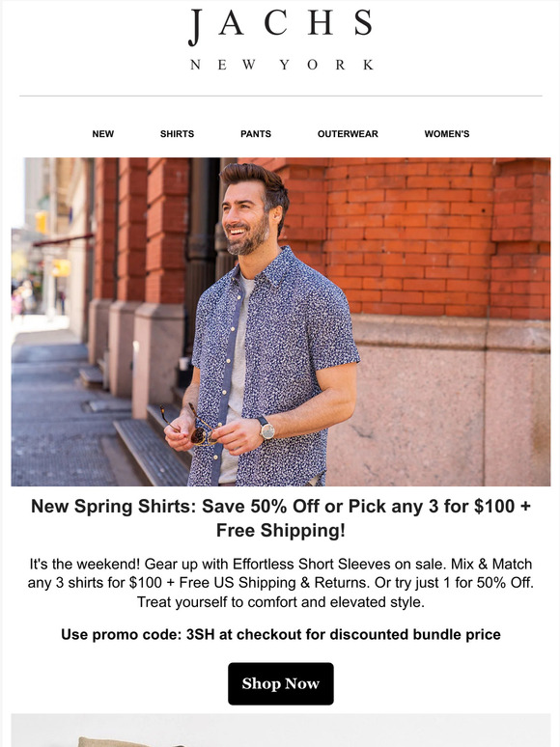The width and height of the screenshot is (560, 747).
Task: Click the wristwatch on the model
Action: (266, 429)
